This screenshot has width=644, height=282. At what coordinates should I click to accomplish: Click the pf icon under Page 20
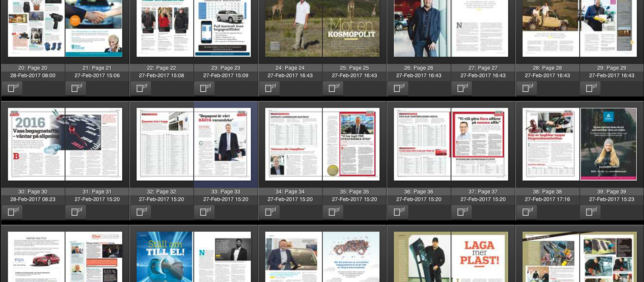tap(12, 88)
